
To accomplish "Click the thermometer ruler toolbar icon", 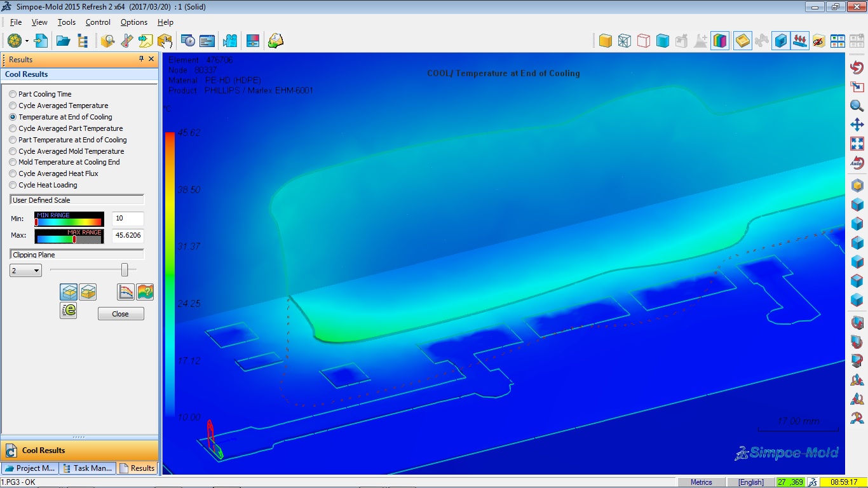I will pyautogui.click(x=126, y=41).
